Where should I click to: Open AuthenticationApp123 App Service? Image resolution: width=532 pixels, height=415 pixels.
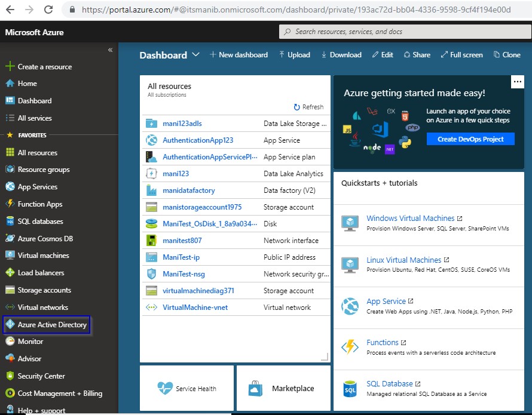198,140
